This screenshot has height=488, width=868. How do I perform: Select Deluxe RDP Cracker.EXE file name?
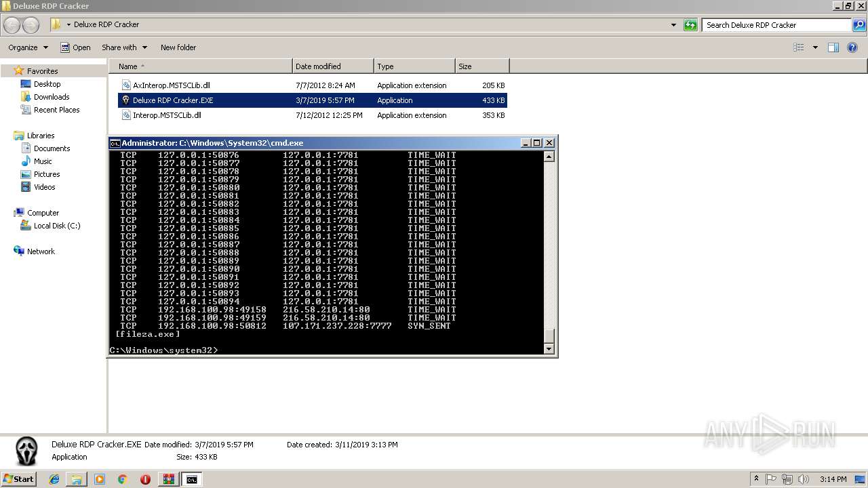coord(173,100)
